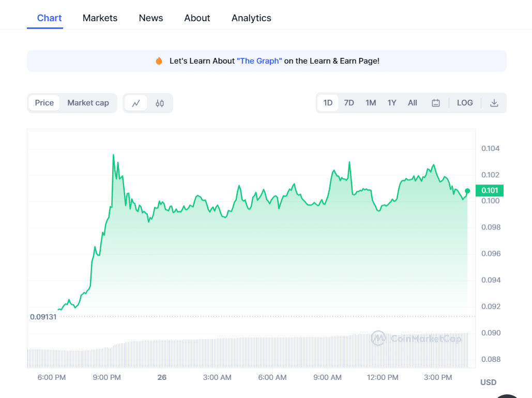Image resolution: width=532 pixels, height=398 pixels.
Task: Show All time price history
Action: (x=412, y=103)
